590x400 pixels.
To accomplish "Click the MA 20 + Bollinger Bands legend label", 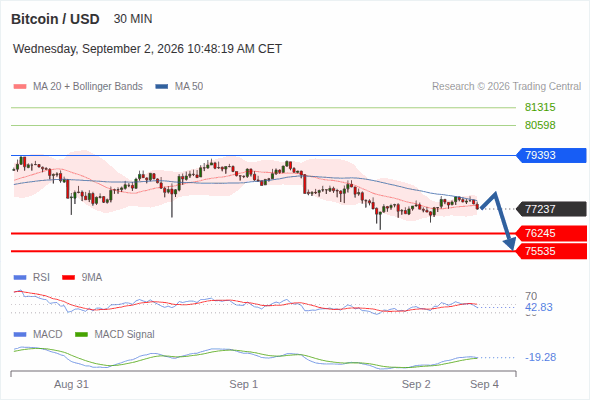I will pyautogui.click(x=88, y=87).
